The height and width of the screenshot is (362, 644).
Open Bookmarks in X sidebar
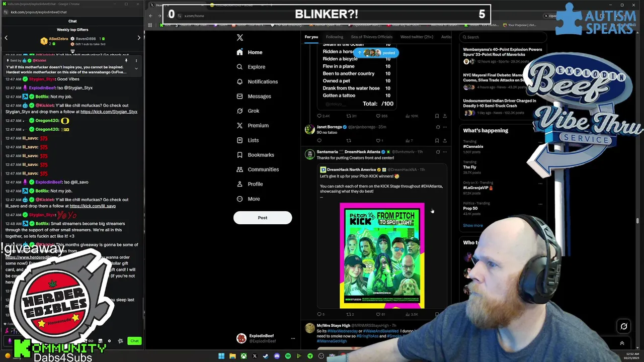point(256,155)
